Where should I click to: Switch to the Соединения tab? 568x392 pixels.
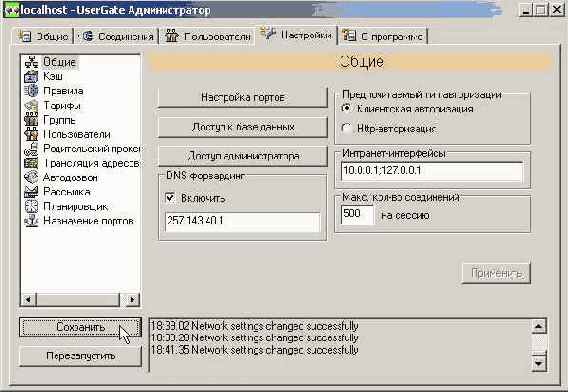pyautogui.click(x=118, y=36)
